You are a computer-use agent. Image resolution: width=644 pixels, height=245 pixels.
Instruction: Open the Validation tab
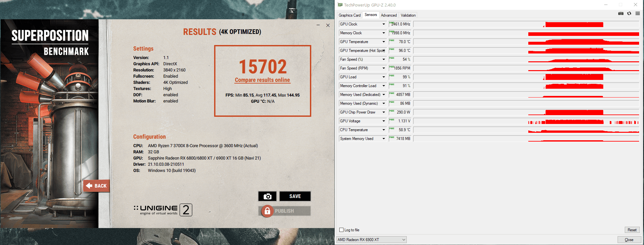pyautogui.click(x=408, y=15)
